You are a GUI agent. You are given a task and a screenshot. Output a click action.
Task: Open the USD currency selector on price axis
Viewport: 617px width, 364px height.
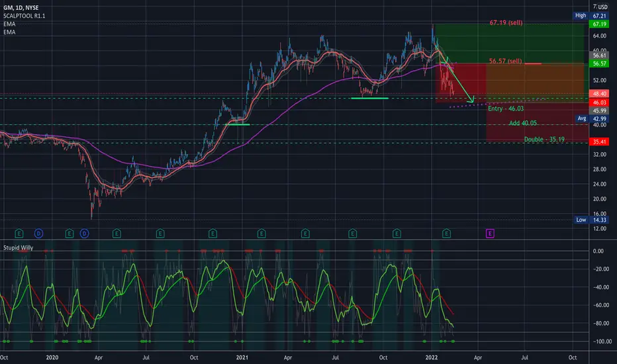pos(603,7)
